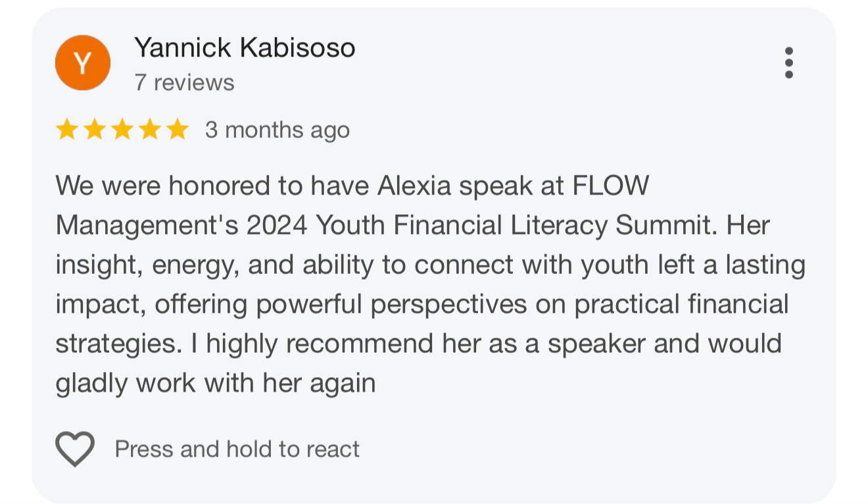The width and height of the screenshot is (868, 504).
Task: Click the third rating star
Action: [x=122, y=130]
